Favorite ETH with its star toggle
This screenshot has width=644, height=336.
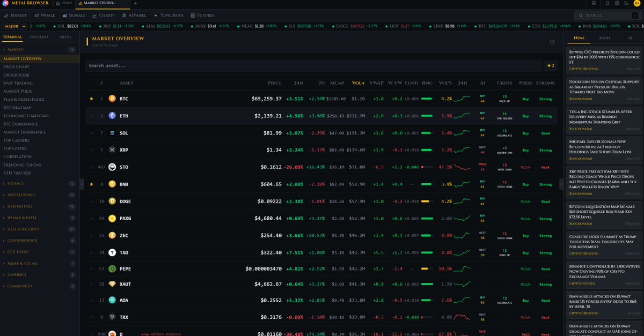[91, 116]
